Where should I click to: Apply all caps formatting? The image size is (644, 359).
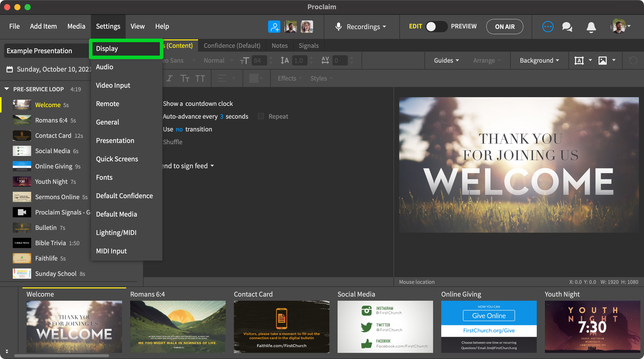pyautogui.click(x=200, y=78)
